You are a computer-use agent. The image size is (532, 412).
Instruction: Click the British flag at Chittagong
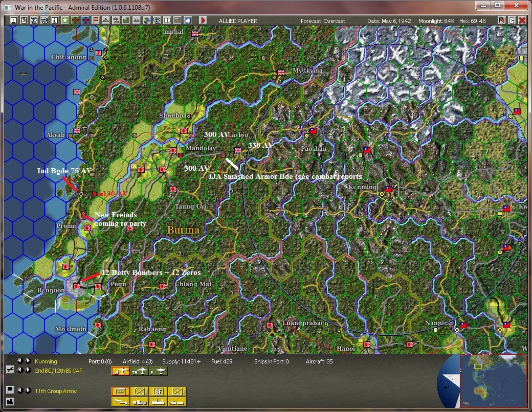coord(98,53)
